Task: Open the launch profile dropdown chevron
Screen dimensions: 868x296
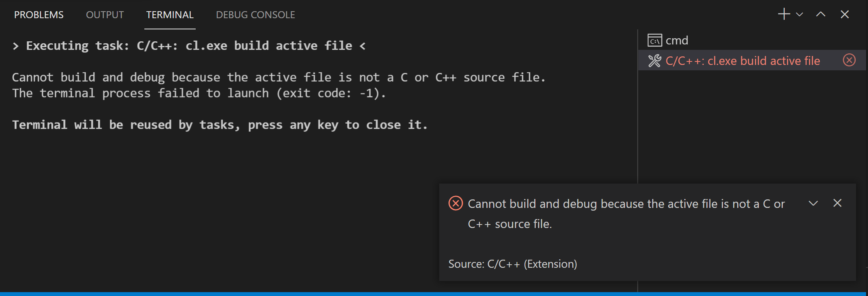Action: [800, 15]
